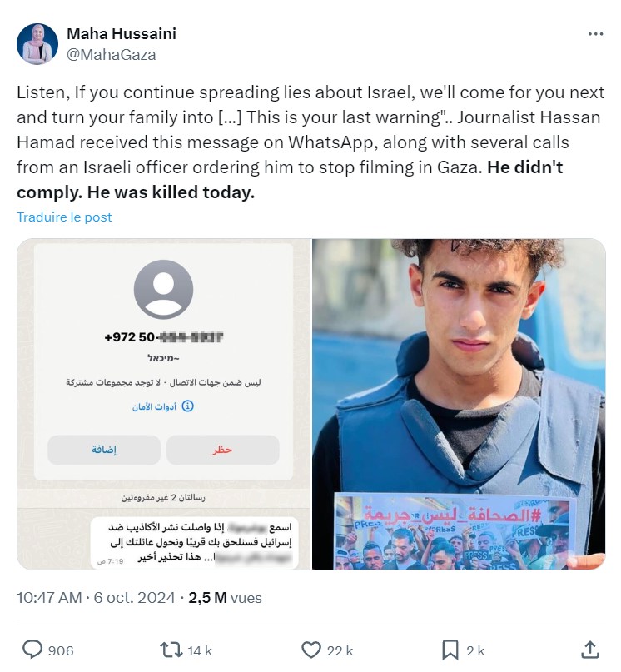Open the @MahaGaza handle link
Screen dimensions: 621x672
coord(112,55)
